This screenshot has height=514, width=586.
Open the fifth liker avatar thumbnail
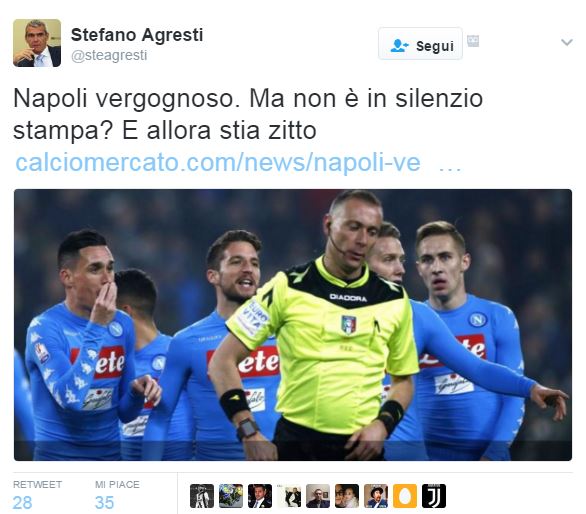(x=318, y=496)
